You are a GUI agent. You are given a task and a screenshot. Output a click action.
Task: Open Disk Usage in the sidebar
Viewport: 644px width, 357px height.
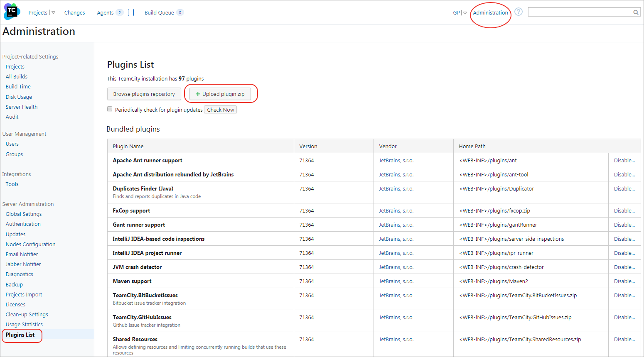coord(19,97)
